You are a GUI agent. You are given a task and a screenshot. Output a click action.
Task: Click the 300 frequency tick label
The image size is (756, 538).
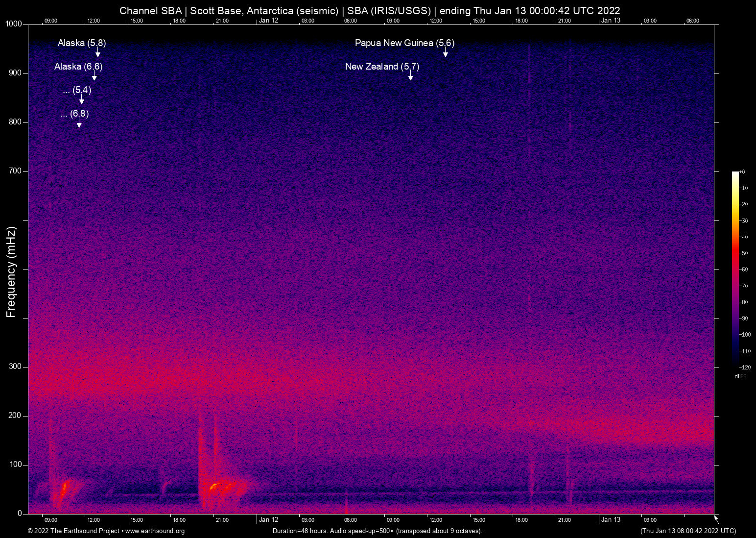point(15,366)
